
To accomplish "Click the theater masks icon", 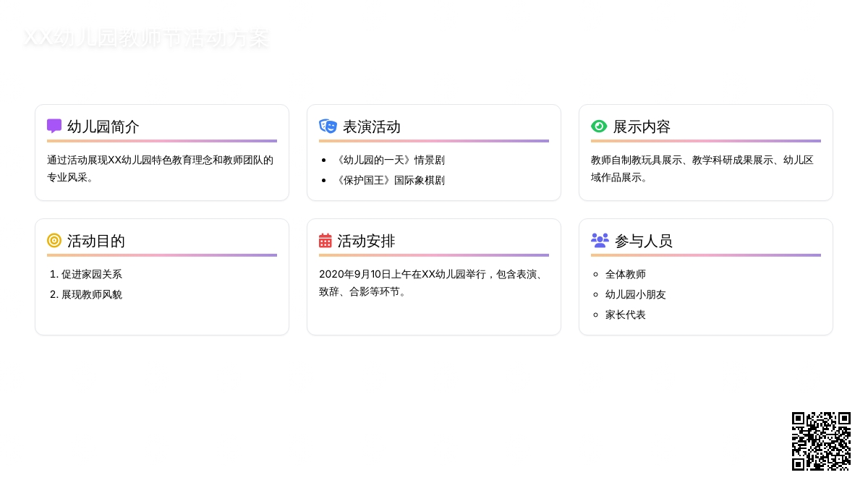I will [x=328, y=127].
